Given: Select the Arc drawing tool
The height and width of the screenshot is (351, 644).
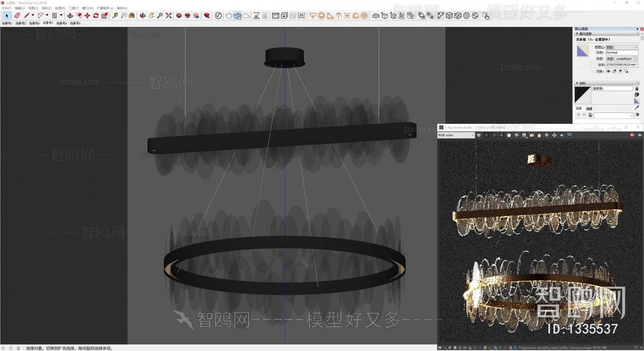Looking at the screenshot, I should click(41, 16).
